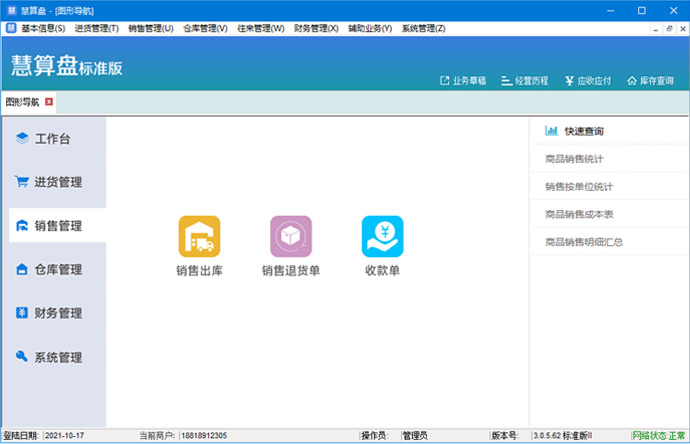Click the 仓库管理 warehouse icon
This screenshot has width=690, height=444.
point(22,269)
